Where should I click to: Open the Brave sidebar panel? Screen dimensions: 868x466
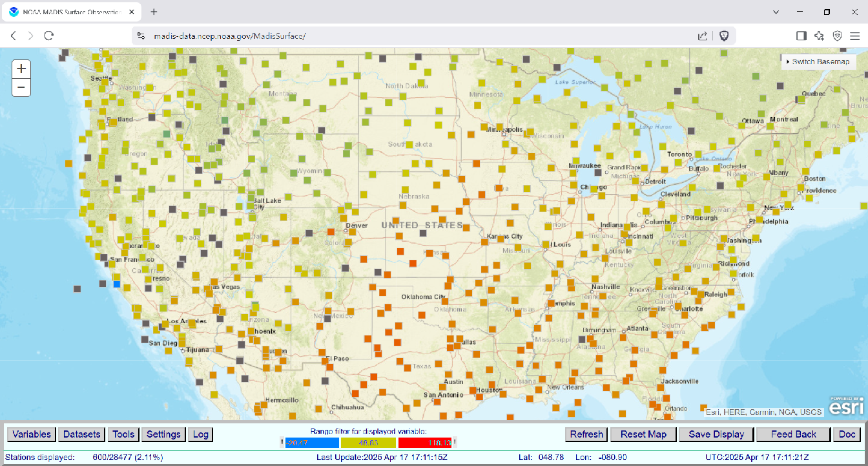click(x=801, y=36)
